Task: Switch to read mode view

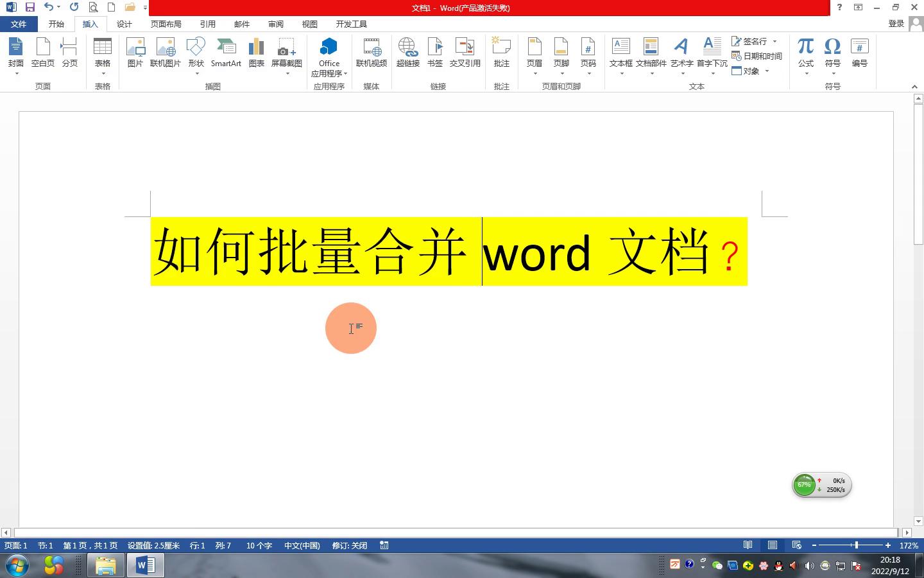Action: coord(748,545)
